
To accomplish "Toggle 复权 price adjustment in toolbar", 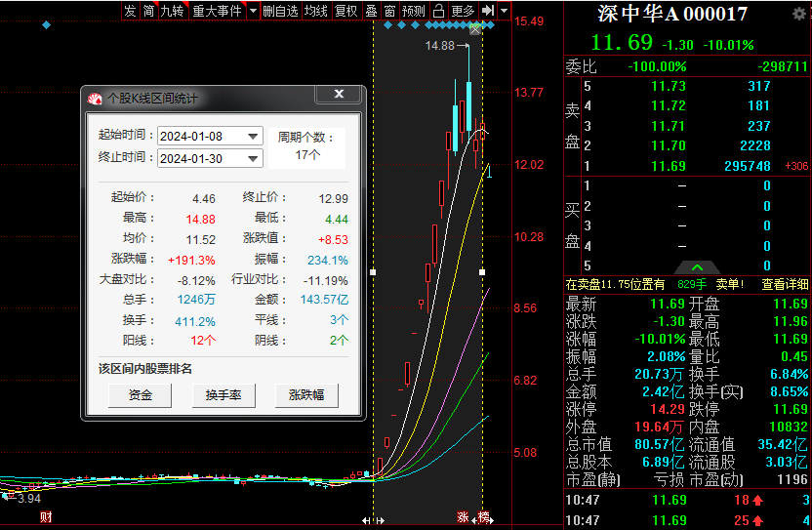I will click(x=345, y=11).
